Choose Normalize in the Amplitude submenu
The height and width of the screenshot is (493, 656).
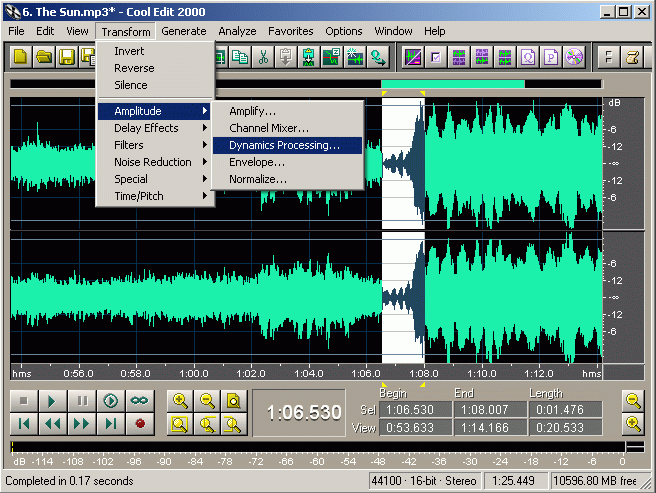[257, 179]
